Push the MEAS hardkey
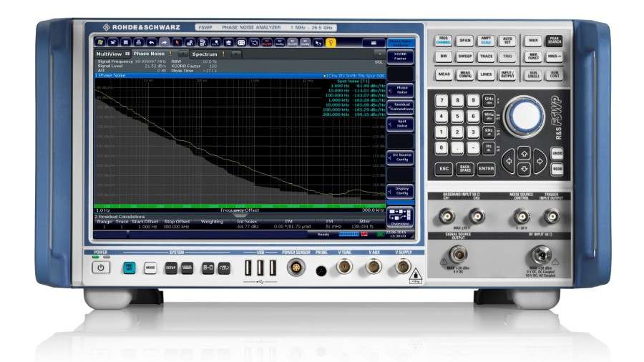The image size is (644, 362). tap(444, 74)
